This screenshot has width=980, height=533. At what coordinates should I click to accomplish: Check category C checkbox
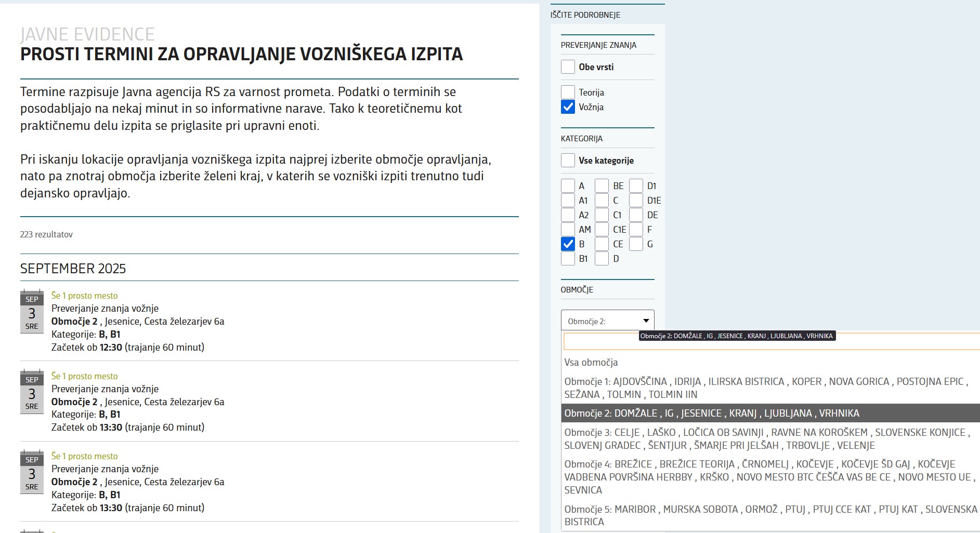[x=602, y=201]
